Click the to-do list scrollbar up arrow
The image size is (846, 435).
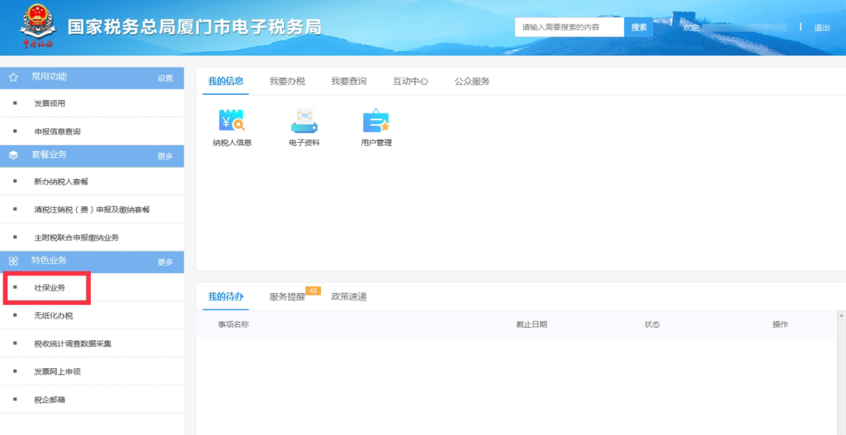tap(842, 315)
